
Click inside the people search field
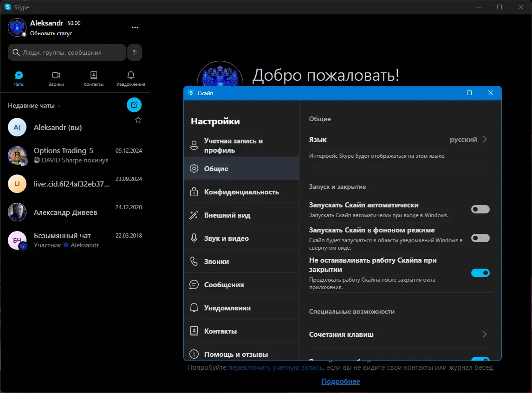(70, 52)
